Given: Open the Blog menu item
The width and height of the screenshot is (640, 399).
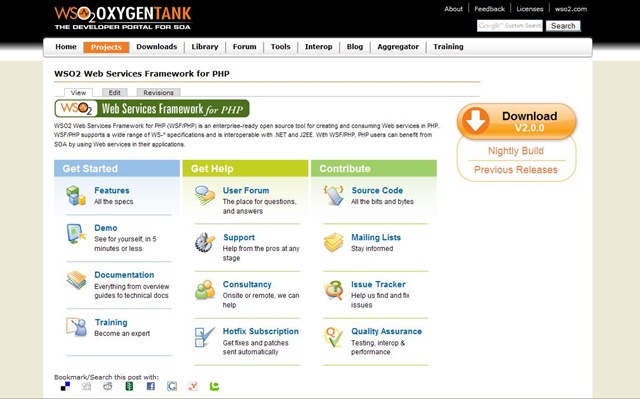Looking at the screenshot, I should 355,47.
